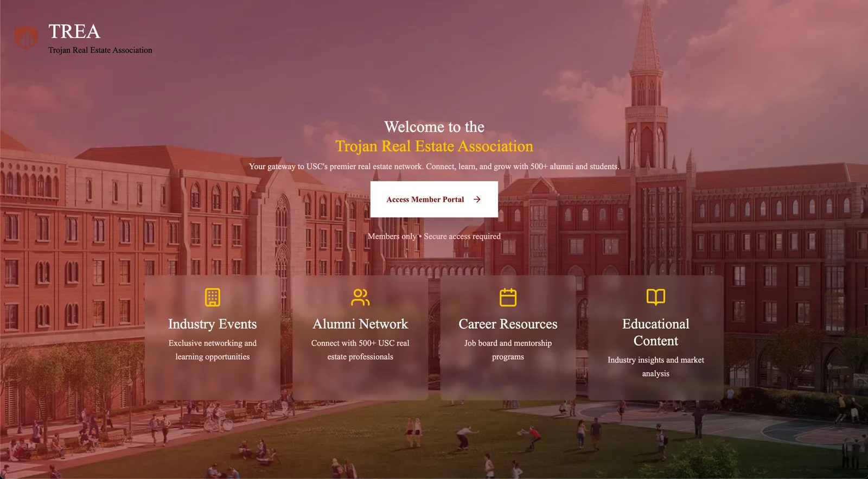
Task: Click the TREA shield logo icon
Action: pyautogui.click(x=25, y=37)
